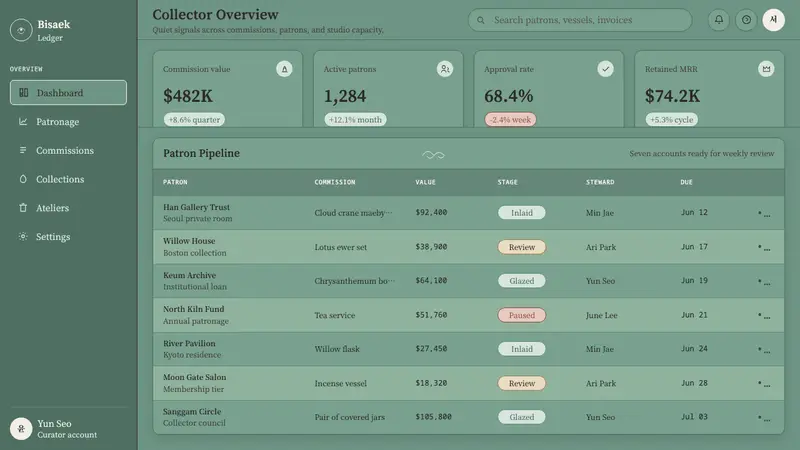This screenshot has width=800, height=450.
Task: Go to Dashboard in sidebar
Action: [x=68, y=92]
